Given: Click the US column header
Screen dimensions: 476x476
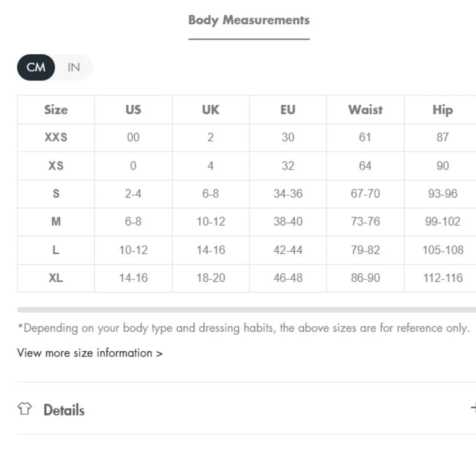Looking at the screenshot, I should click(x=133, y=109).
